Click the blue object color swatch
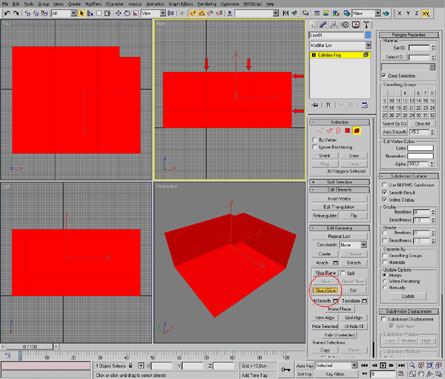This screenshot has width=445, height=379. 368,35
